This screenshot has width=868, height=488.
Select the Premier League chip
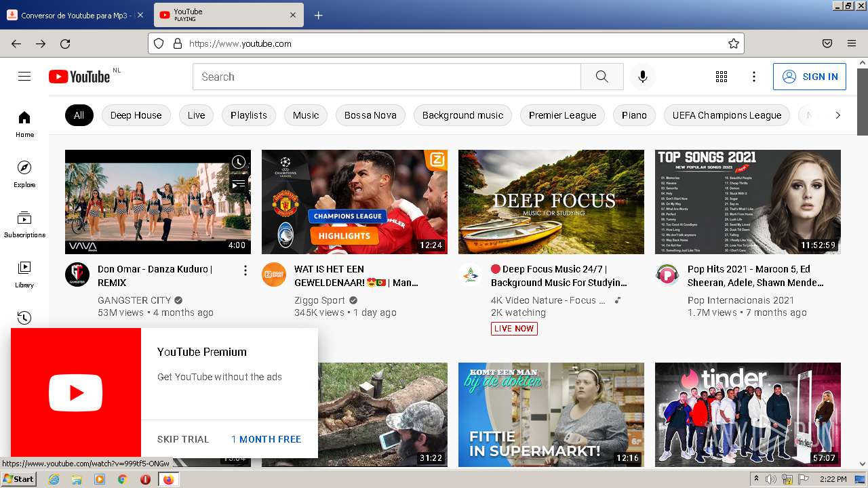tap(562, 115)
